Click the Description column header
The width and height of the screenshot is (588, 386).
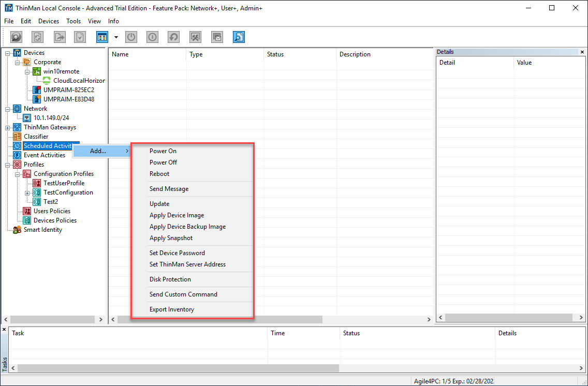[x=385, y=54]
